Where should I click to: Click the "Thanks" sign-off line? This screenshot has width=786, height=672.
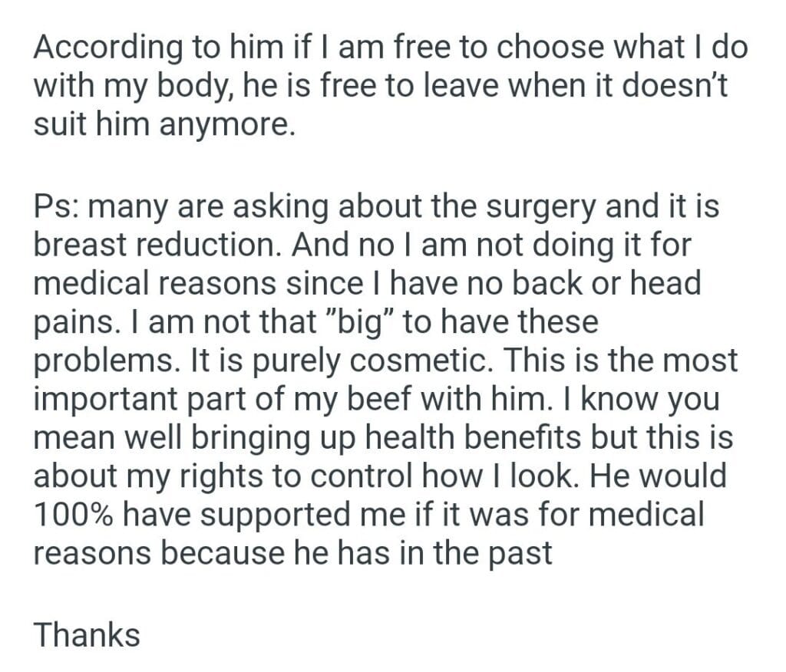(x=87, y=634)
